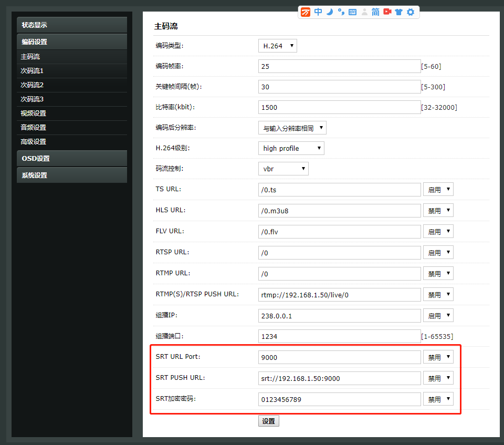Open the OSD设置 menu section
This screenshot has height=445, width=504.
(x=72, y=158)
